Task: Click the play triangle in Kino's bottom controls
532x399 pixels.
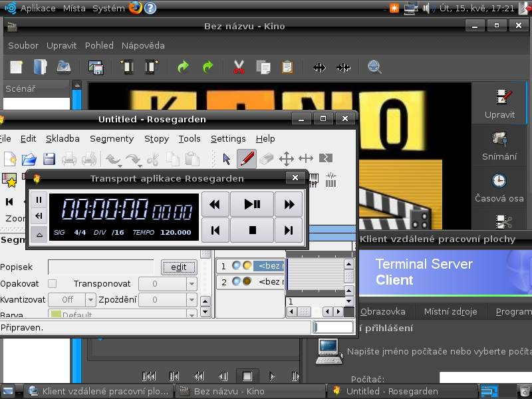Action: tap(271, 376)
